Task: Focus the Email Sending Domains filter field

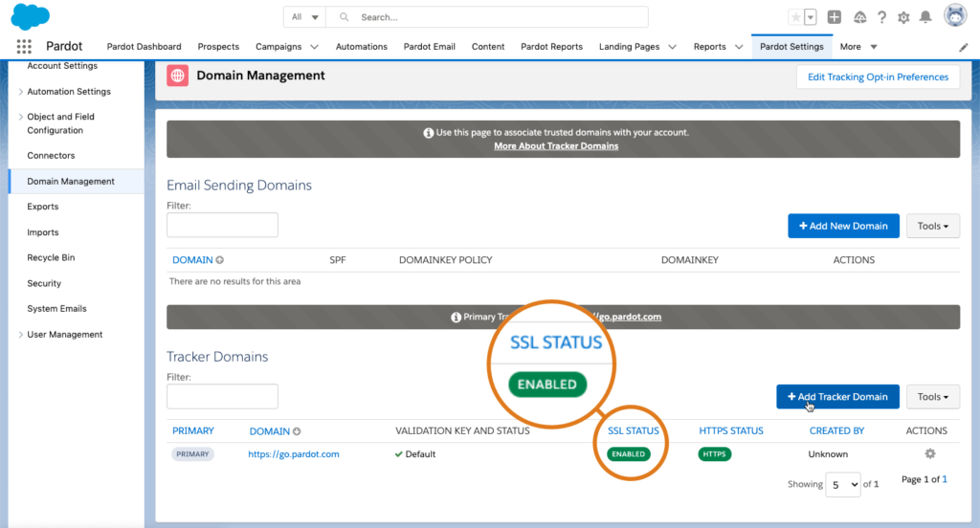Action: pos(222,225)
